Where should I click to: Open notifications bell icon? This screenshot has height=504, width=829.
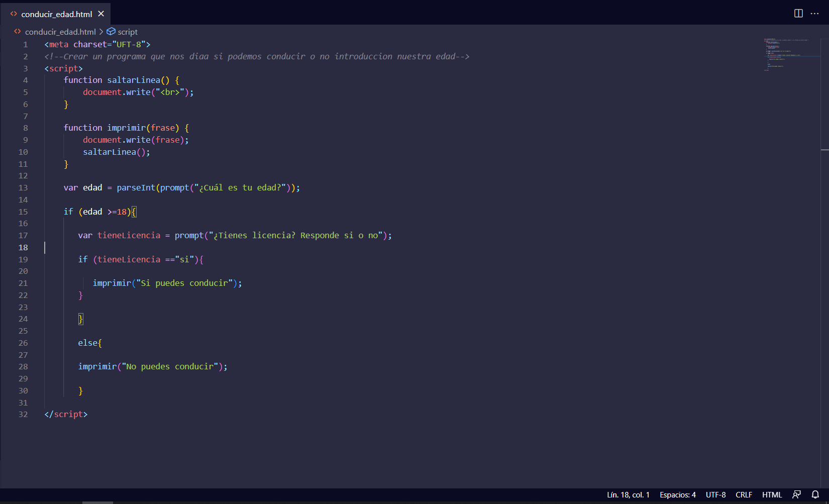[x=815, y=495]
